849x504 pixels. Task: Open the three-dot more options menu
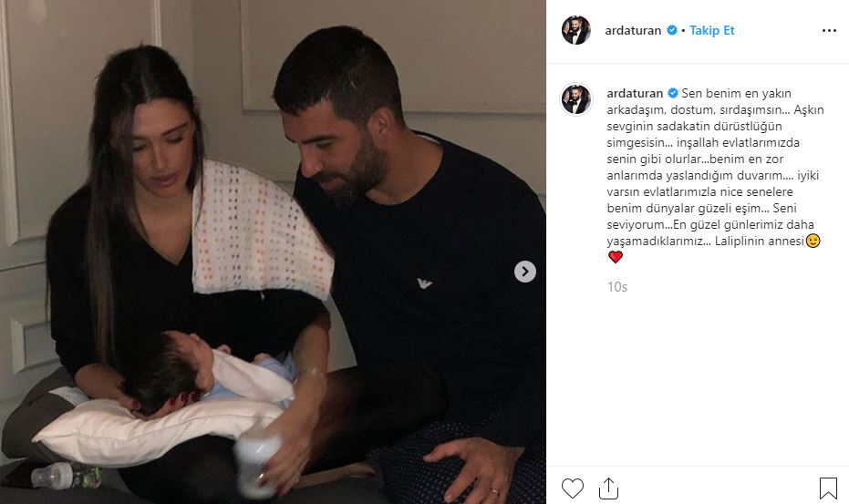[x=829, y=31]
